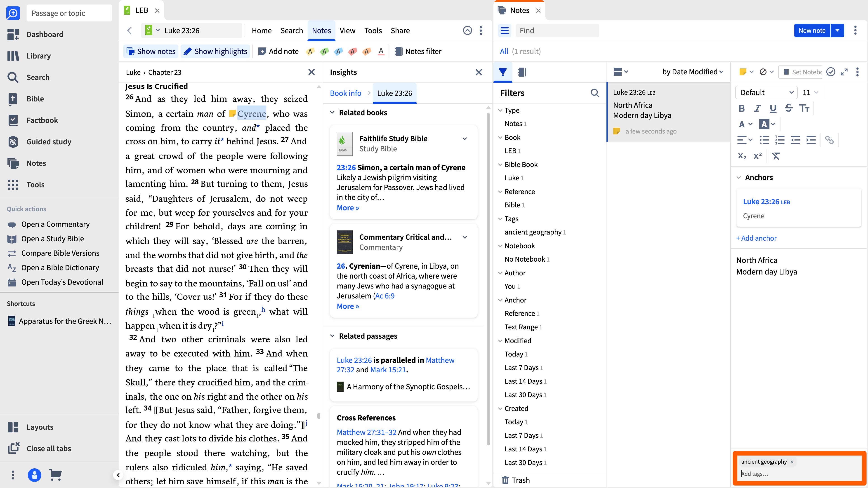This screenshot has width=868, height=488.
Task: Open the font size 11 dropdown
Action: pos(810,92)
